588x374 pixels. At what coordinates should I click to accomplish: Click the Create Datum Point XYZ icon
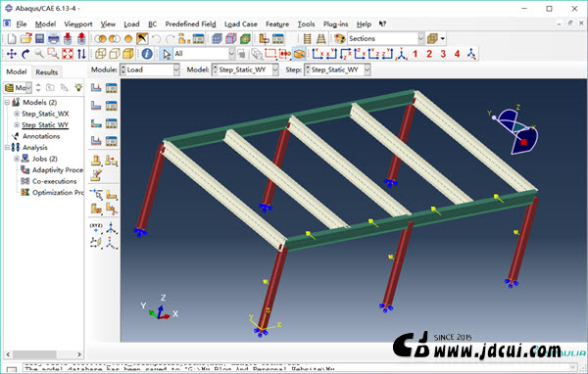pyautogui.click(x=96, y=227)
